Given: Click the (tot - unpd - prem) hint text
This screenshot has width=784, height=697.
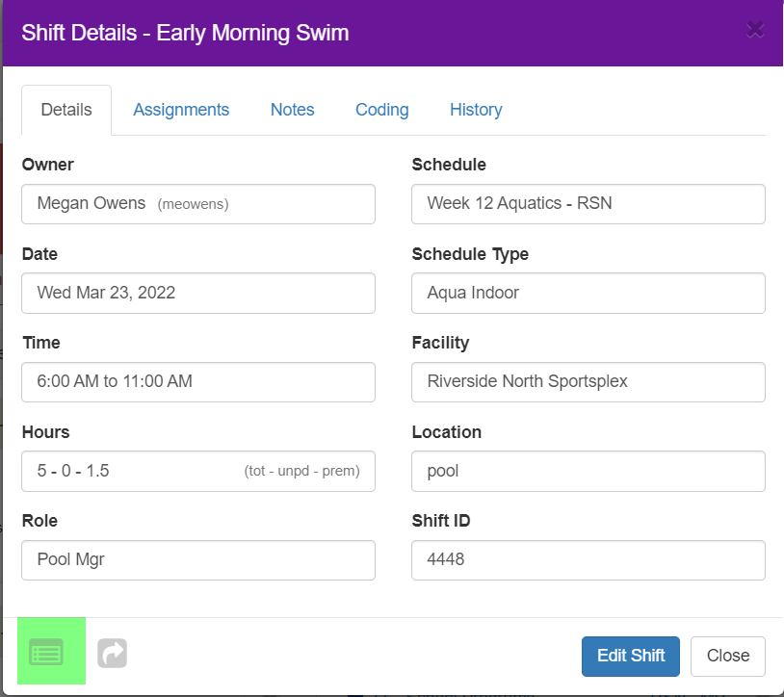Looking at the screenshot, I should tap(302, 471).
